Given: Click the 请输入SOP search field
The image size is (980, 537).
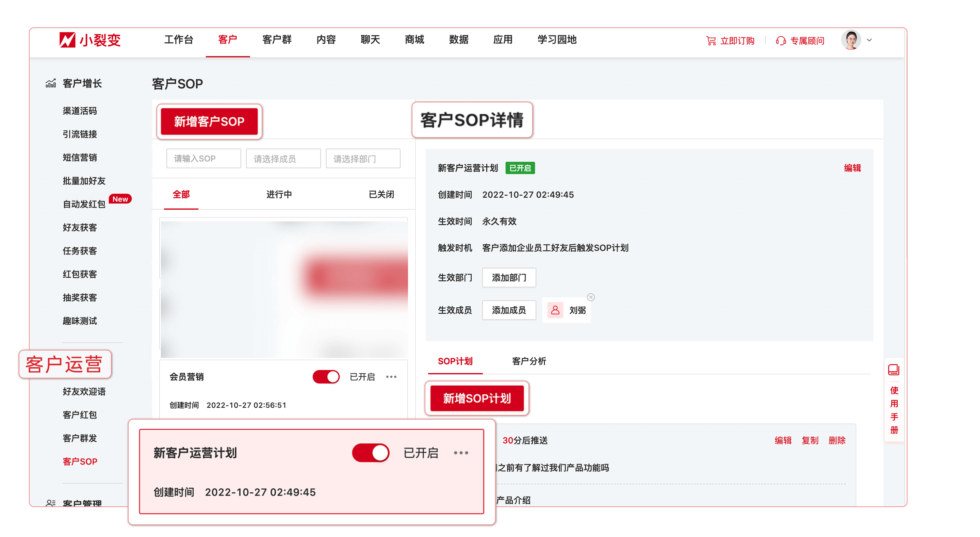Looking at the screenshot, I should (x=203, y=159).
